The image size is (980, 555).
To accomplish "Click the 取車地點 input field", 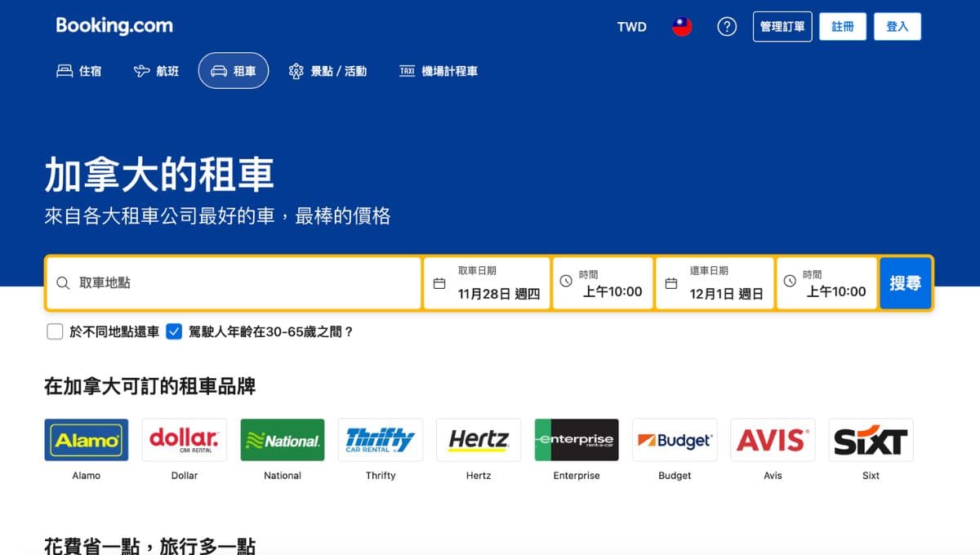I will (234, 283).
